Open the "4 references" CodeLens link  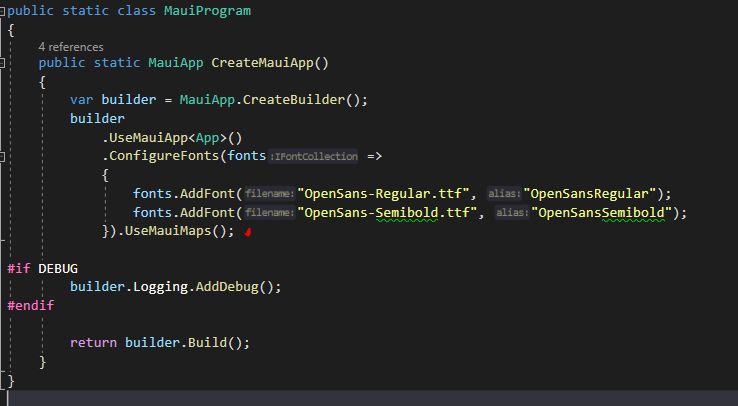(71, 47)
